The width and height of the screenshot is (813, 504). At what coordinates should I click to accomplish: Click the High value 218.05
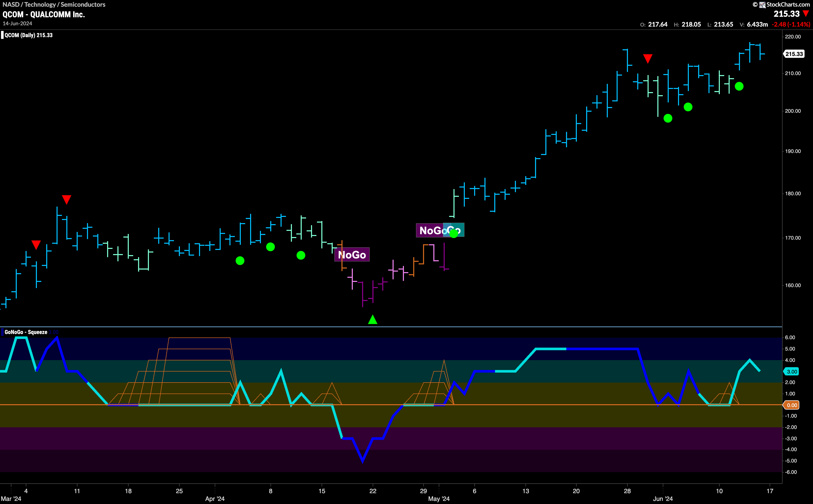pos(691,24)
